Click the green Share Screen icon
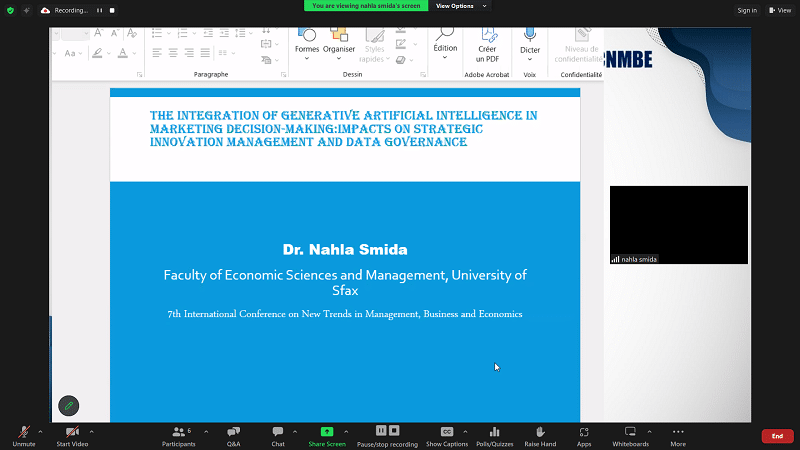Screen dimensions: 800x450 (x=327, y=432)
